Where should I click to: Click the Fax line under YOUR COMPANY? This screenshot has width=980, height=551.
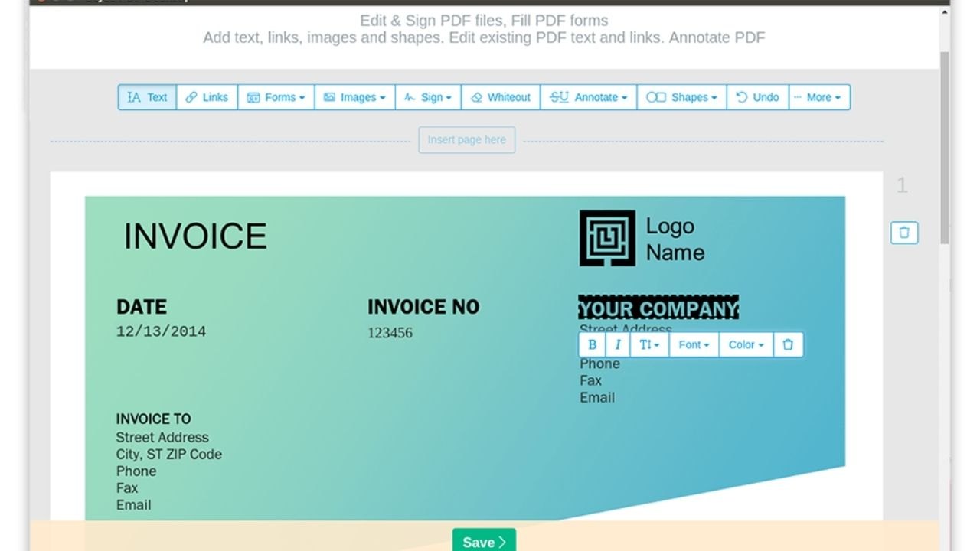[x=590, y=381]
